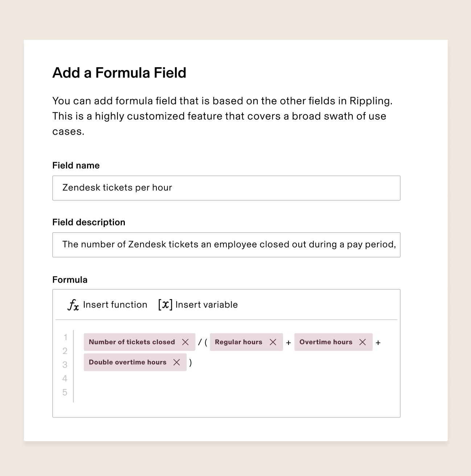
Task: Click the division slash operator in formula
Action: tap(200, 342)
